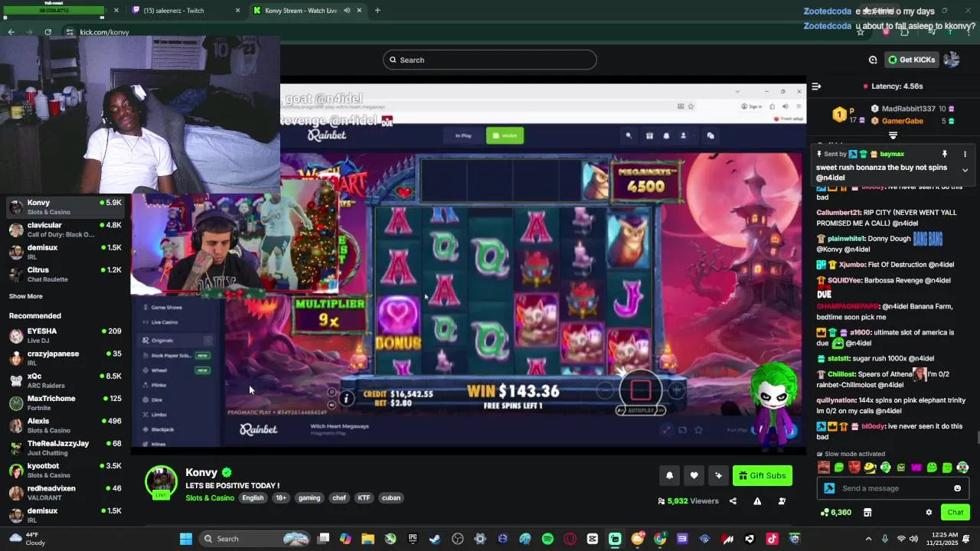
Task: Open the Slots & Casino category link
Action: pyautogui.click(x=210, y=498)
